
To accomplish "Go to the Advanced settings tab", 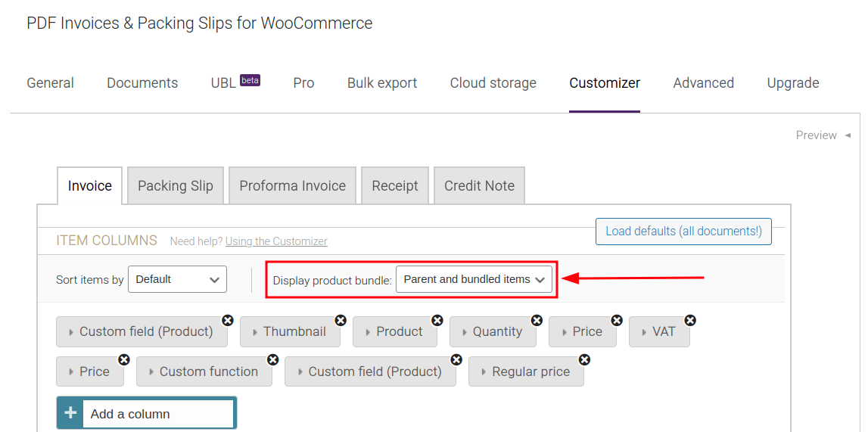I will tap(704, 83).
